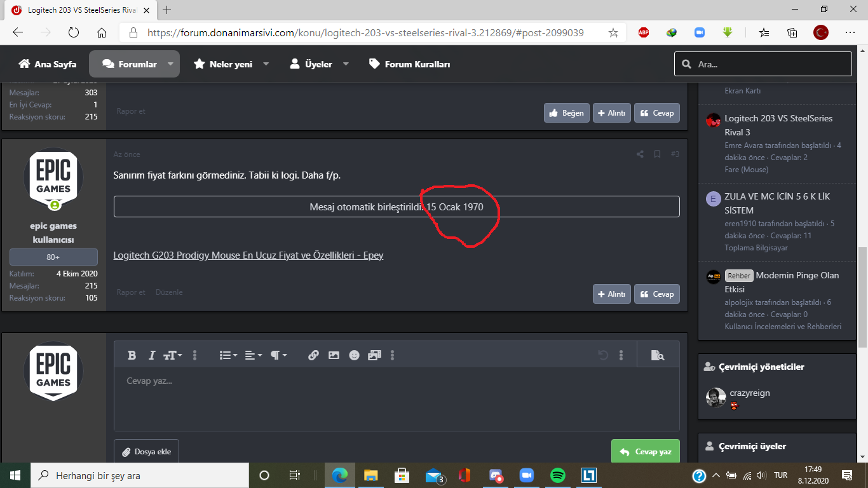The height and width of the screenshot is (488, 868).
Task: Expand the Forumlar navigation dropdown arrow
Action: click(x=170, y=64)
